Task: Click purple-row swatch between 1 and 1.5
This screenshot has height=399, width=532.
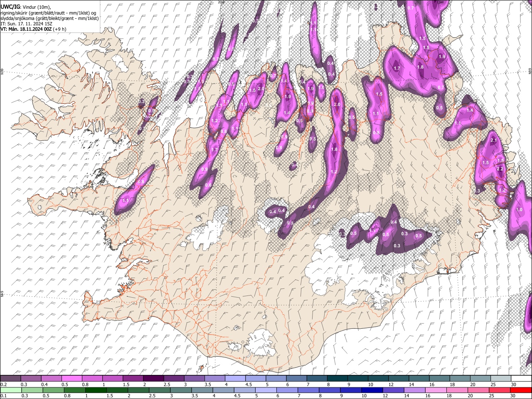Action: point(113,378)
